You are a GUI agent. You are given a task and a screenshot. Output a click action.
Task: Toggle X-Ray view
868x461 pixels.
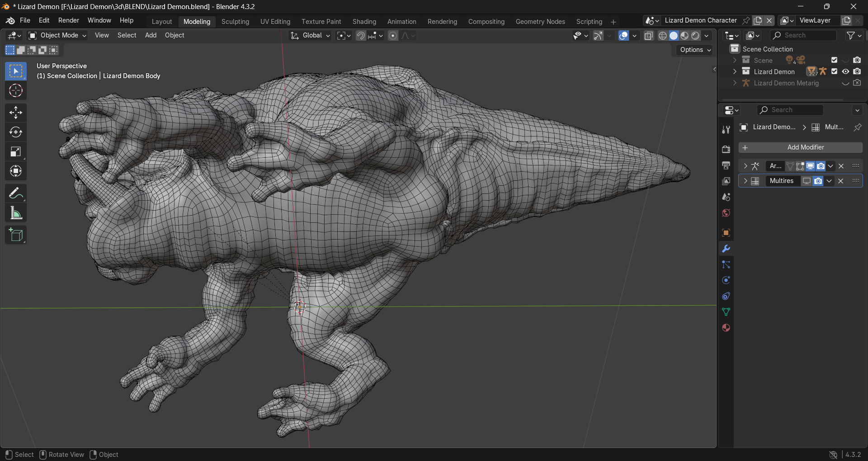click(649, 36)
